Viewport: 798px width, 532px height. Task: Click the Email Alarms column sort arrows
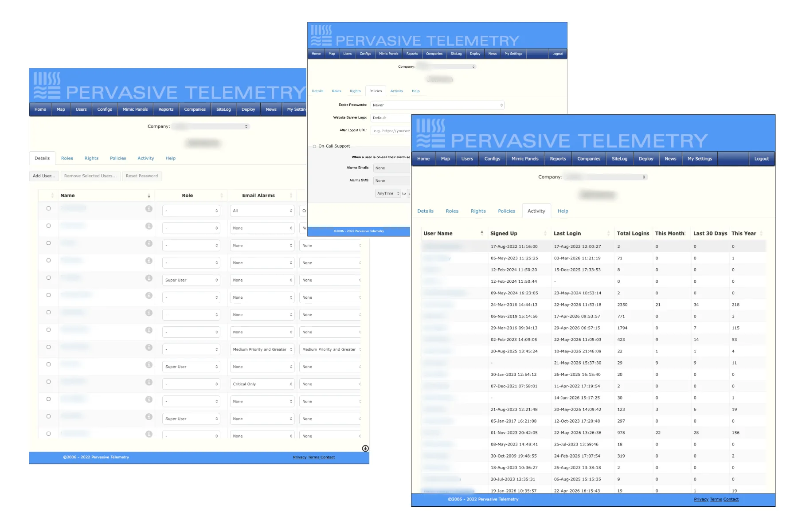click(x=291, y=196)
